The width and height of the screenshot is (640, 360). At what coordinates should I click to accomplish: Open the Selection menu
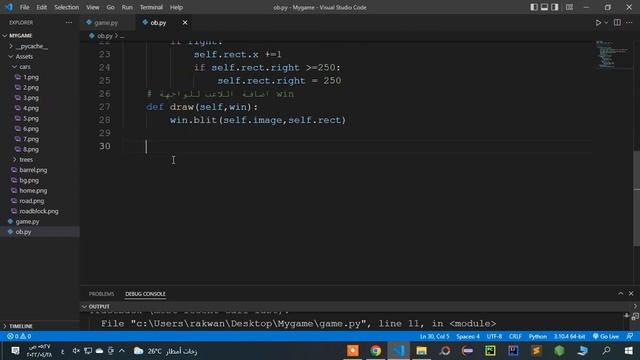click(67, 7)
